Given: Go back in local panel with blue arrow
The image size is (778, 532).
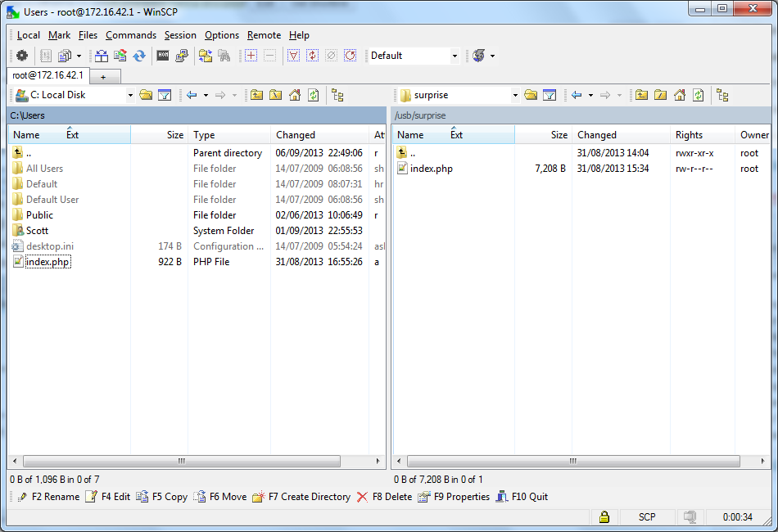Looking at the screenshot, I should click(192, 95).
